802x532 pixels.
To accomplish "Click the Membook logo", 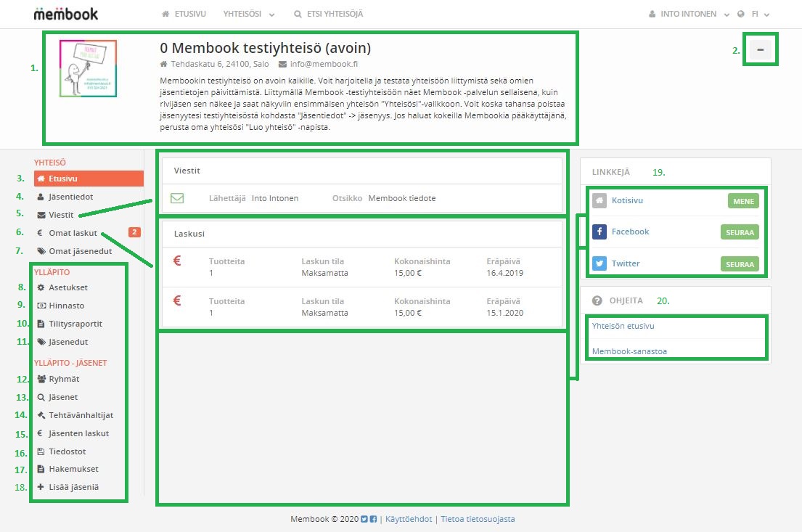I will [65, 14].
